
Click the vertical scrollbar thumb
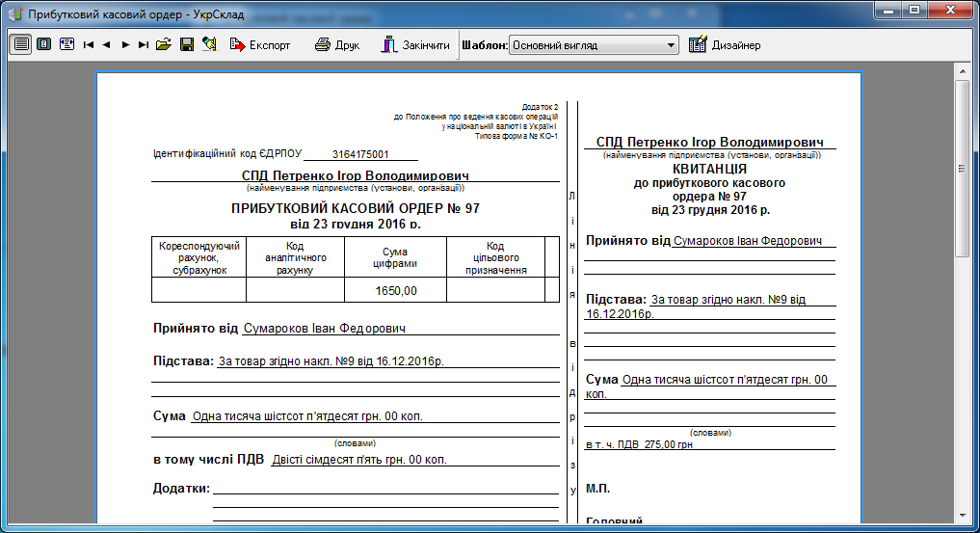[962, 169]
